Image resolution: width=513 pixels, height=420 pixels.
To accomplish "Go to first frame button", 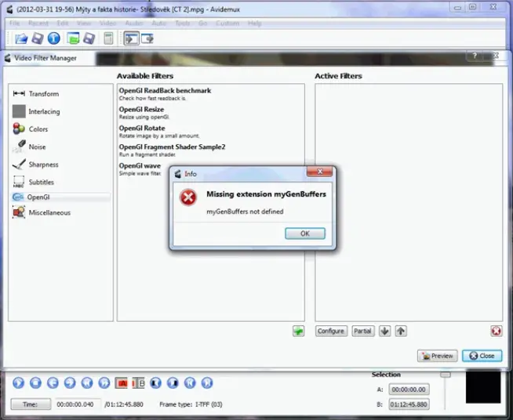I will click(x=190, y=382).
